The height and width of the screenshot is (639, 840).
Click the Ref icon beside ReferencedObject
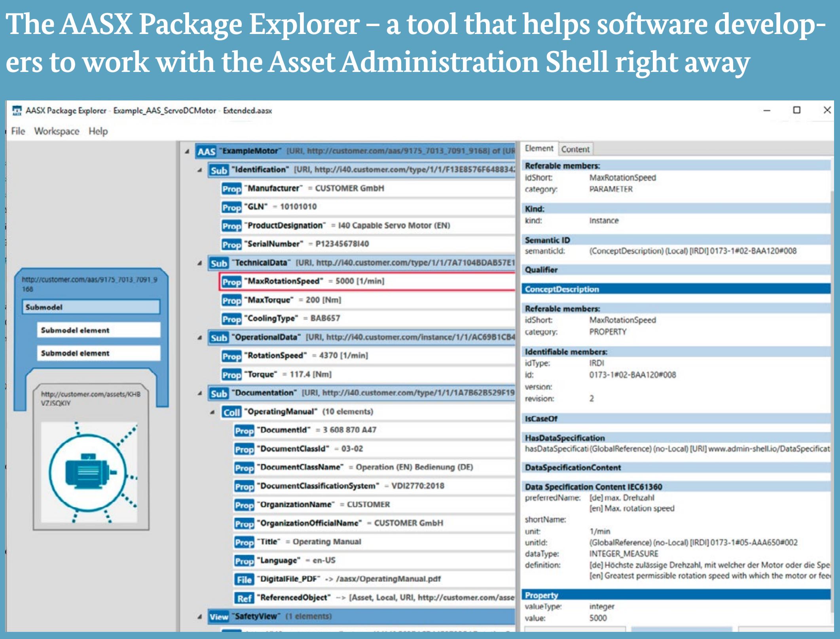244,598
